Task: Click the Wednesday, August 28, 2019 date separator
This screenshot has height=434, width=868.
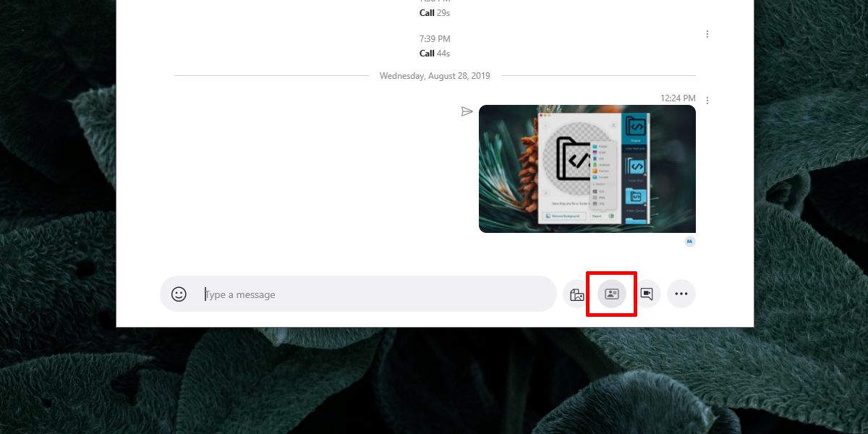Action: [435, 75]
